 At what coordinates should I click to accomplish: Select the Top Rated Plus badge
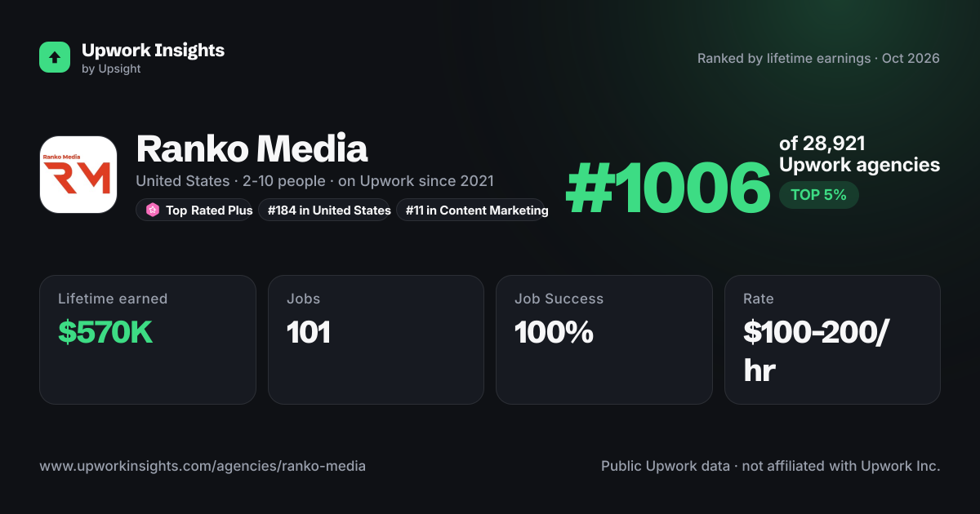coord(194,210)
